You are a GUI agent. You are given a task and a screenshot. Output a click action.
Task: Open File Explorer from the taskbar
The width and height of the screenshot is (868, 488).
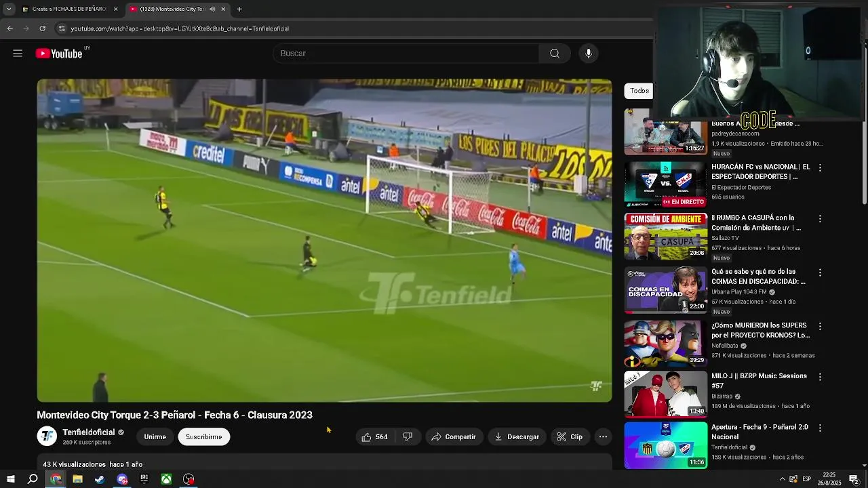[77, 479]
